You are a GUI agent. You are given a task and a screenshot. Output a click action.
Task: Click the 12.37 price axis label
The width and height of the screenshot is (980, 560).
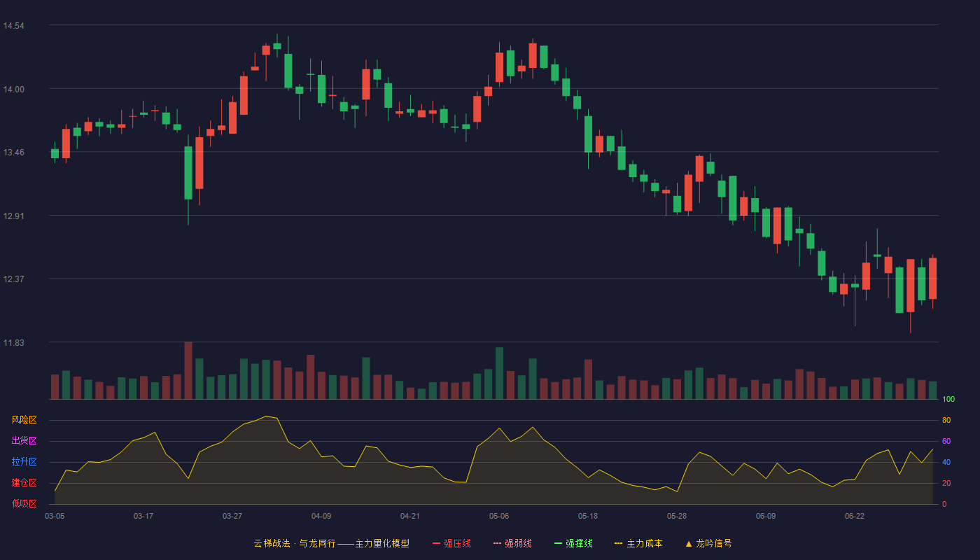click(13, 279)
